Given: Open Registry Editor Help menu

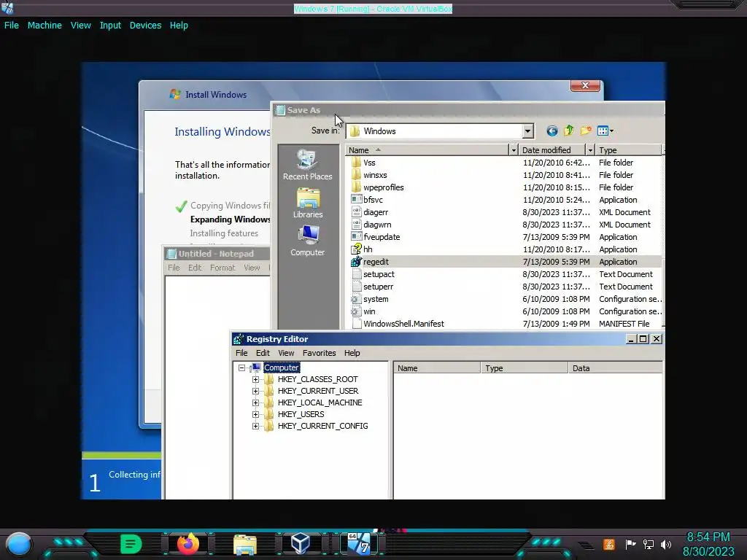Looking at the screenshot, I should (352, 353).
